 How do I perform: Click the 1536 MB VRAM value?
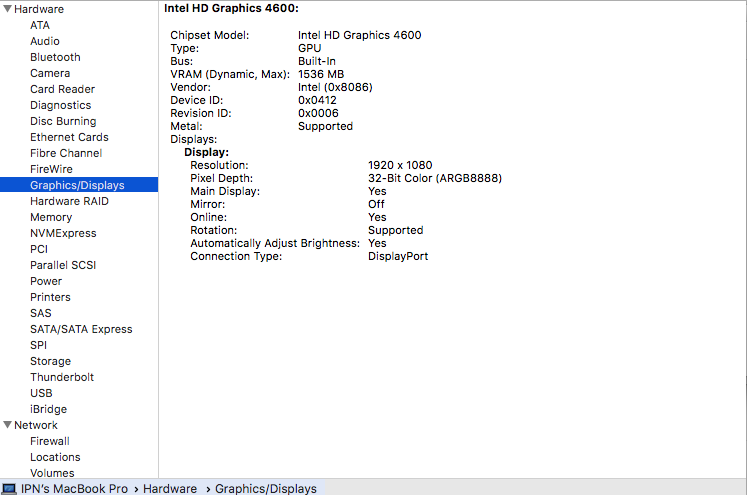pos(321,74)
